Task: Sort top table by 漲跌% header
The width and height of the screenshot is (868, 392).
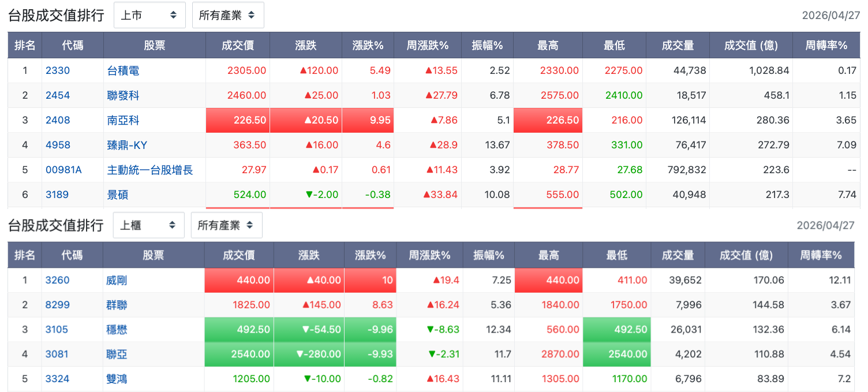Action: click(x=368, y=45)
